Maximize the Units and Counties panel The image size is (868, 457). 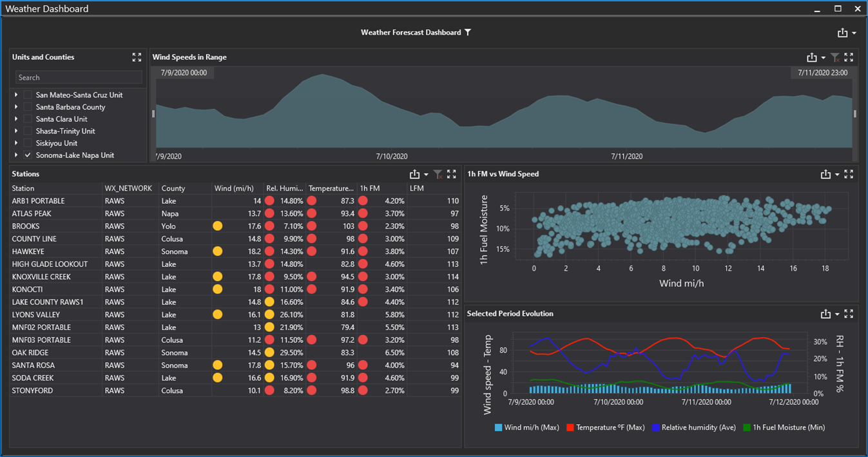pyautogui.click(x=137, y=57)
